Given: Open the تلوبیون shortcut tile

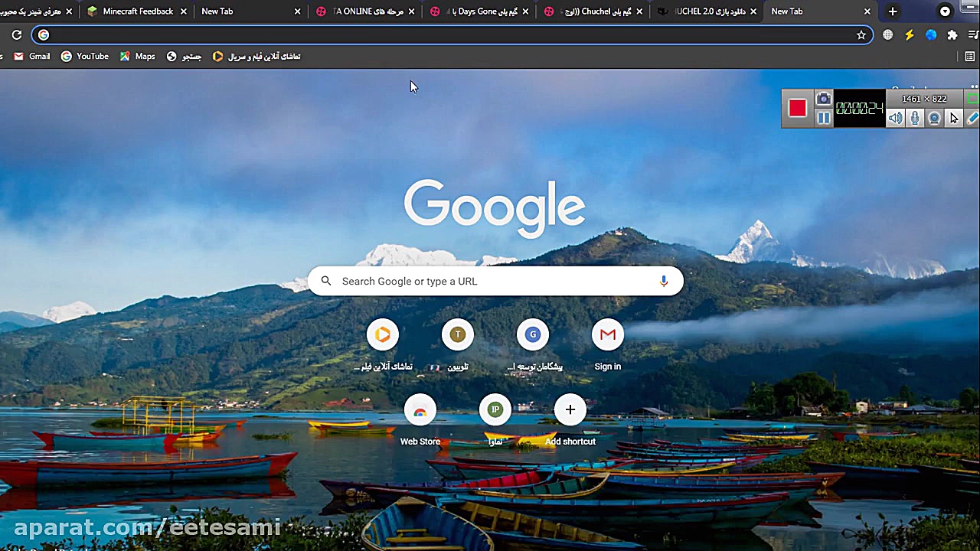Looking at the screenshot, I should tap(458, 345).
